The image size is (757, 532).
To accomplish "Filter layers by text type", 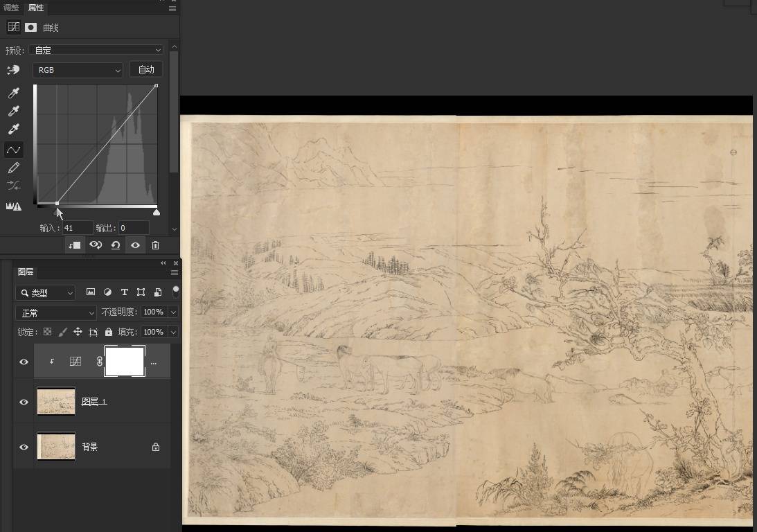I will tap(125, 292).
